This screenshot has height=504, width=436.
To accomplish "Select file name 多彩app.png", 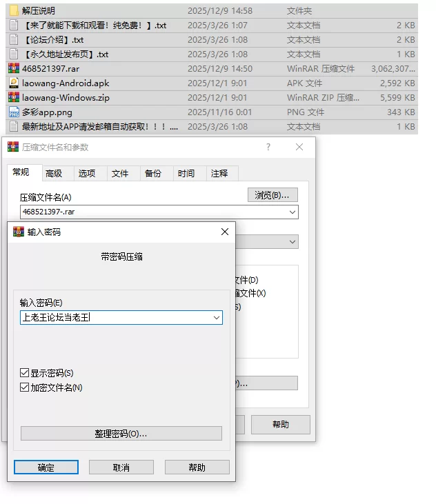I will [47, 112].
